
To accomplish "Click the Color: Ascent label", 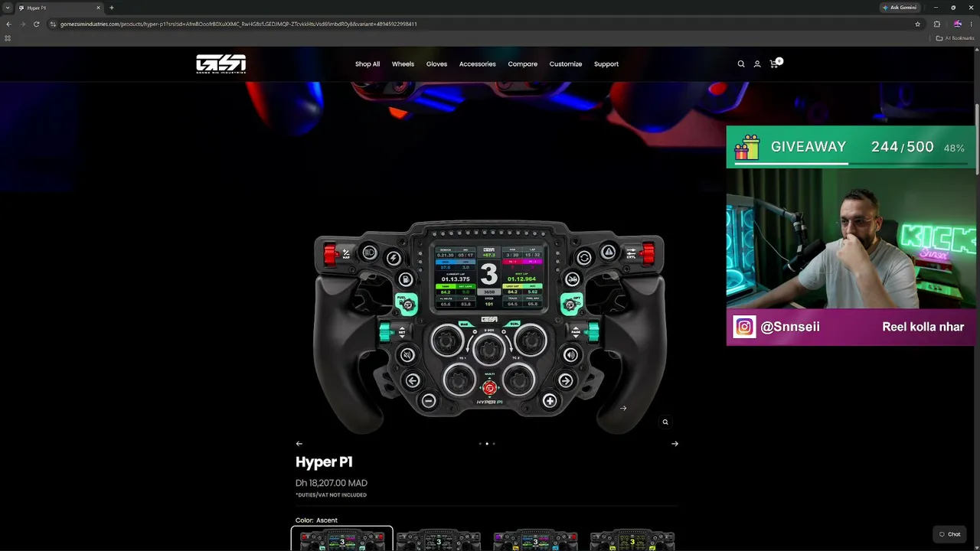I will tap(316, 520).
